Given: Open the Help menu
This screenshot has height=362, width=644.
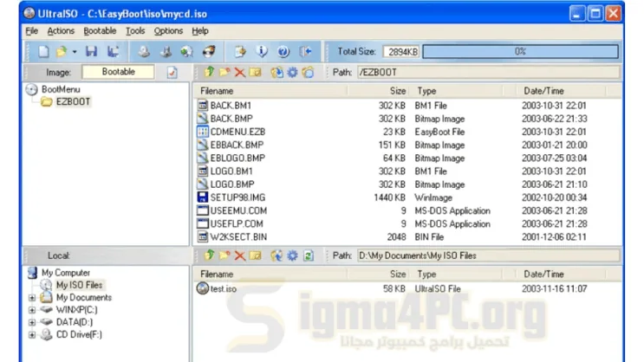Looking at the screenshot, I should pyautogui.click(x=200, y=31).
